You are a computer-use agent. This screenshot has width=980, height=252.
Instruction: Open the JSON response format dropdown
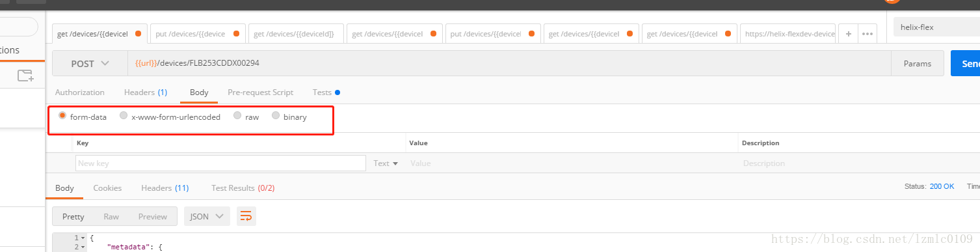tap(207, 216)
